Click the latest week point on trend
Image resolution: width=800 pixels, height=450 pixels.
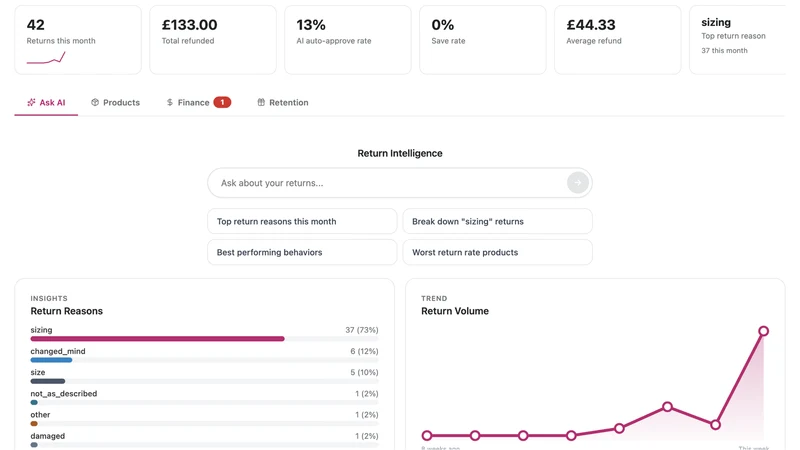[763, 331]
